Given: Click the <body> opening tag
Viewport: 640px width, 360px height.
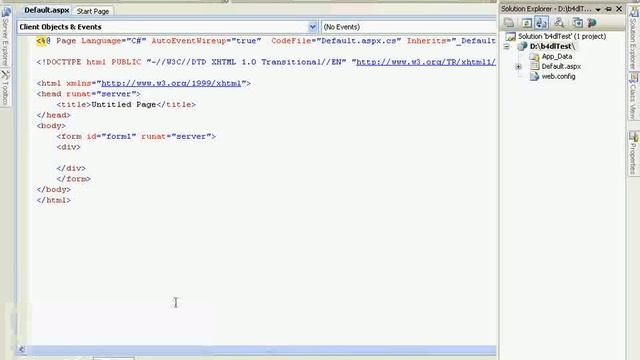Looking at the screenshot, I should click(x=51, y=126).
